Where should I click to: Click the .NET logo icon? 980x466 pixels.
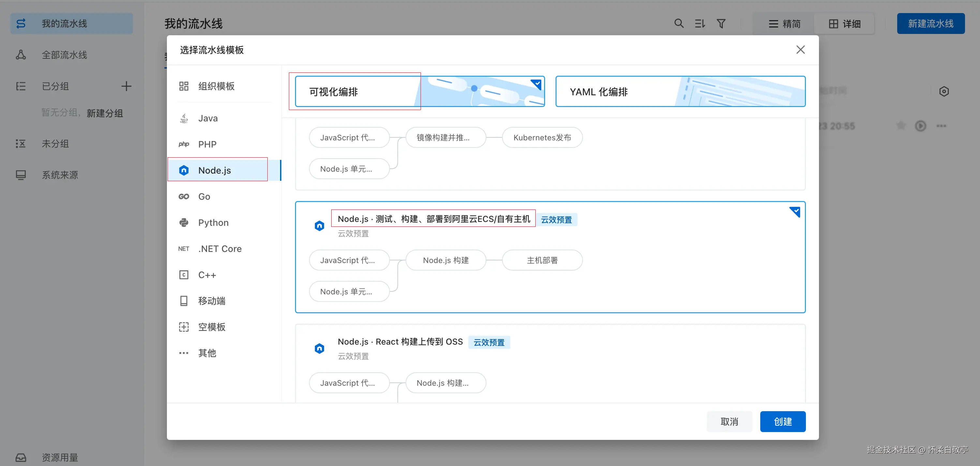point(184,249)
